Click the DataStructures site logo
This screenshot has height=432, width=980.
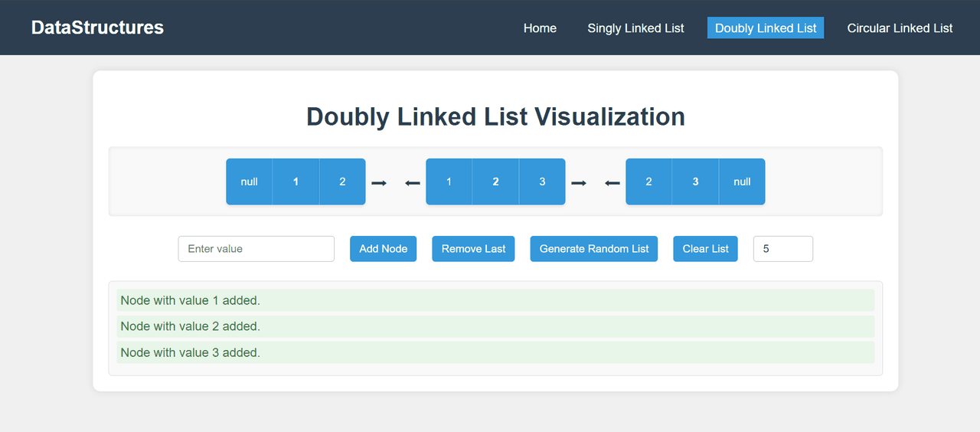tap(97, 28)
